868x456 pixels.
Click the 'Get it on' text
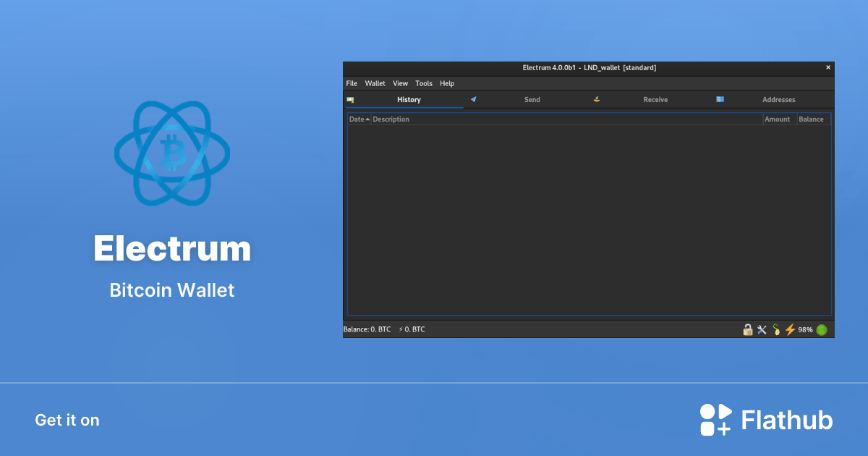(67, 420)
